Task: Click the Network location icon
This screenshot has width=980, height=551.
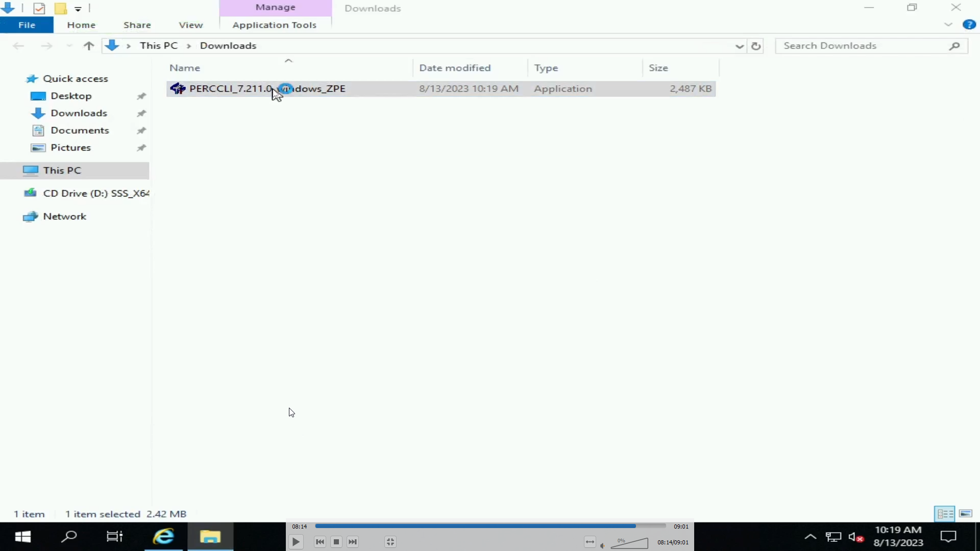Action: (30, 216)
